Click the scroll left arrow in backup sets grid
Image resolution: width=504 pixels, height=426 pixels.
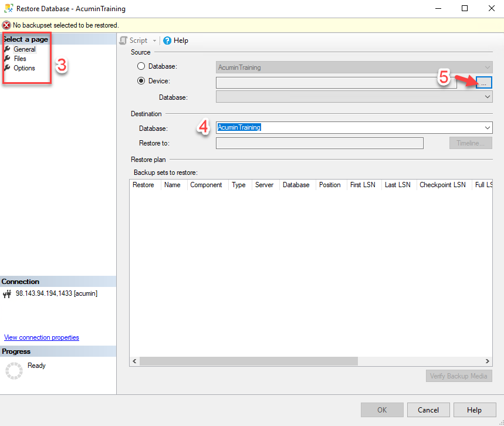(134, 361)
